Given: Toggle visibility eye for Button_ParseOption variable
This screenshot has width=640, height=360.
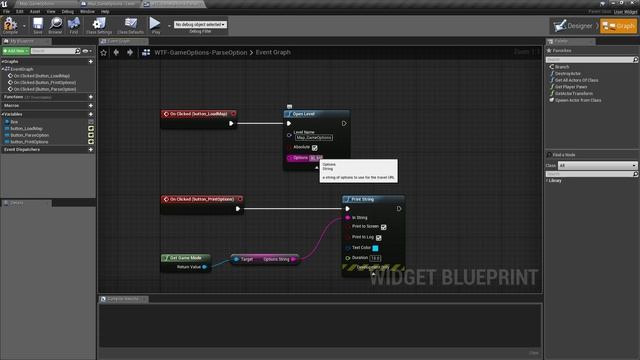Looking at the screenshot, I should [91, 135].
